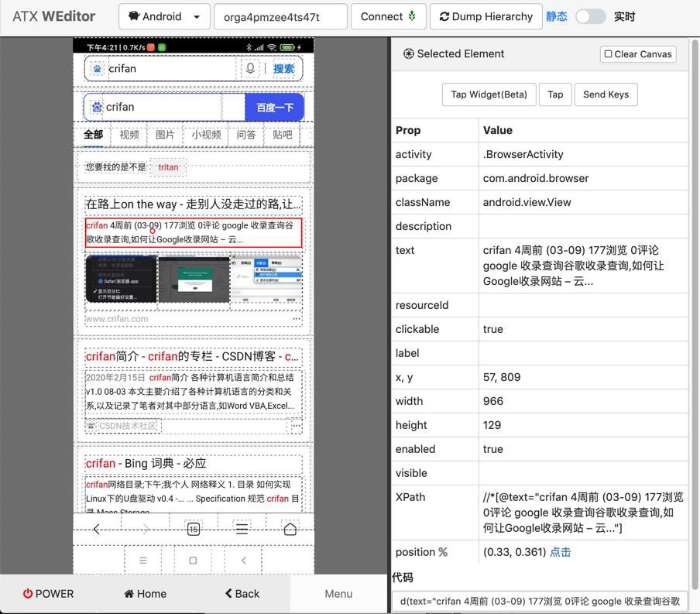Click the more dots beside www.crifan.com
Image resolution: width=700 pixels, height=614 pixels.
coord(297,319)
